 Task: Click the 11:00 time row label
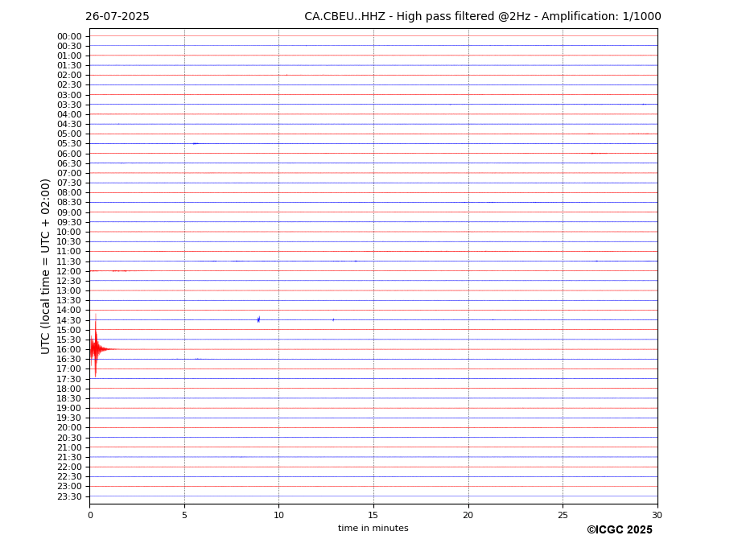pos(69,252)
